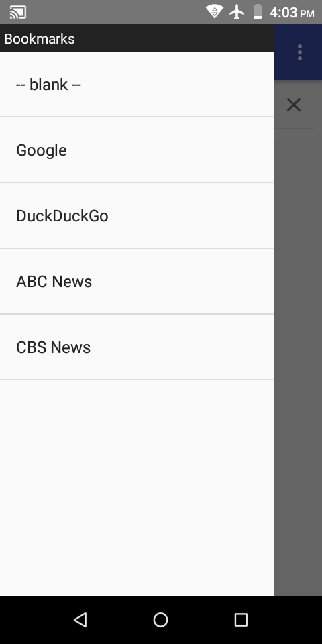This screenshot has height=644, width=322.
Task: Load the CBS News bookmark
Action: click(137, 347)
